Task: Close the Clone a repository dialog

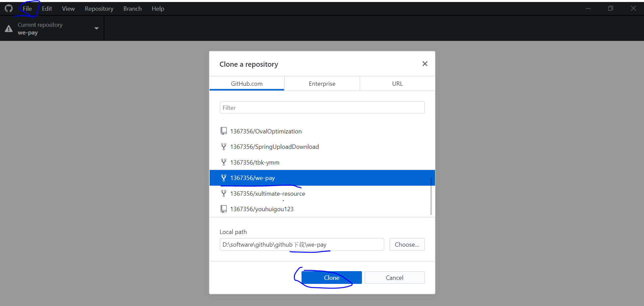Action: click(425, 64)
